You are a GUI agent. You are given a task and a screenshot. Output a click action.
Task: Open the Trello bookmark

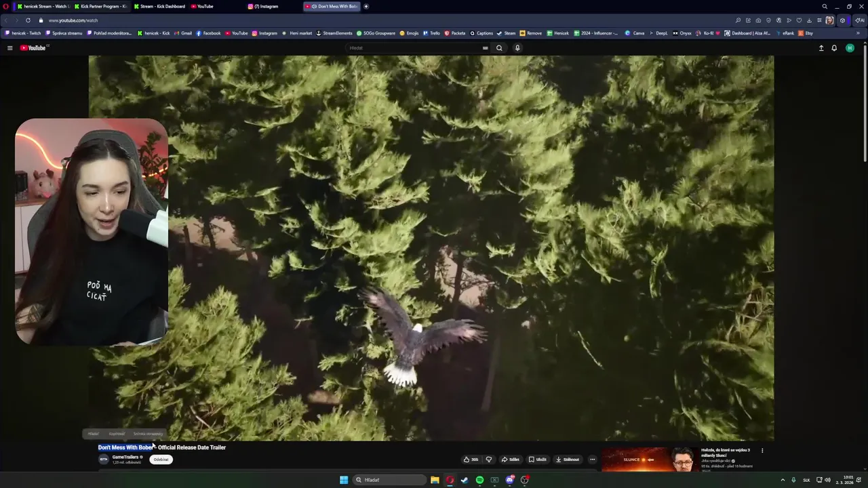431,33
